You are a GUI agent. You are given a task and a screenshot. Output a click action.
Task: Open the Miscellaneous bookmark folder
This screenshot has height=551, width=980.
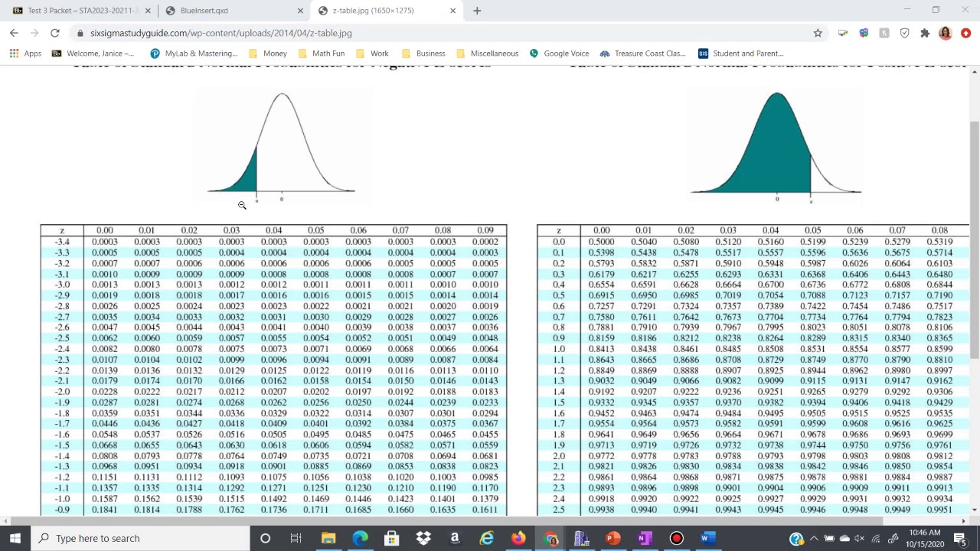click(x=487, y=54)
